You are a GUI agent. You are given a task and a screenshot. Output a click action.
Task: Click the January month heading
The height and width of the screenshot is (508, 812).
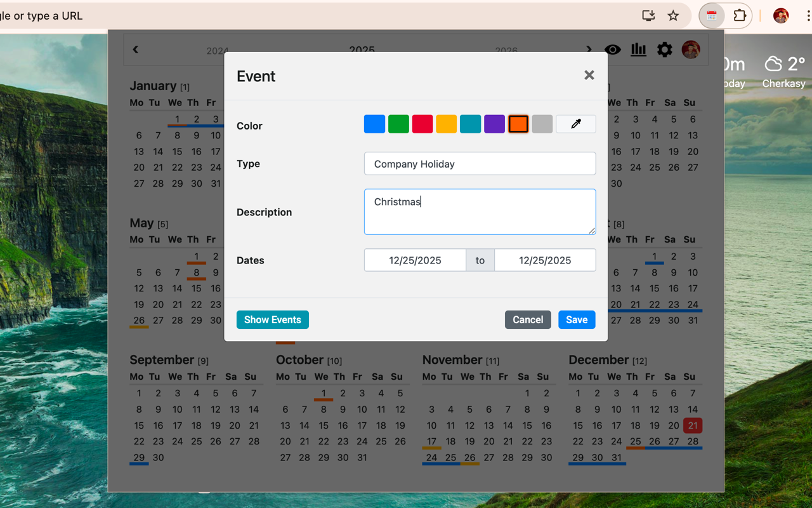pyautogui.click(x=153, y=86)
